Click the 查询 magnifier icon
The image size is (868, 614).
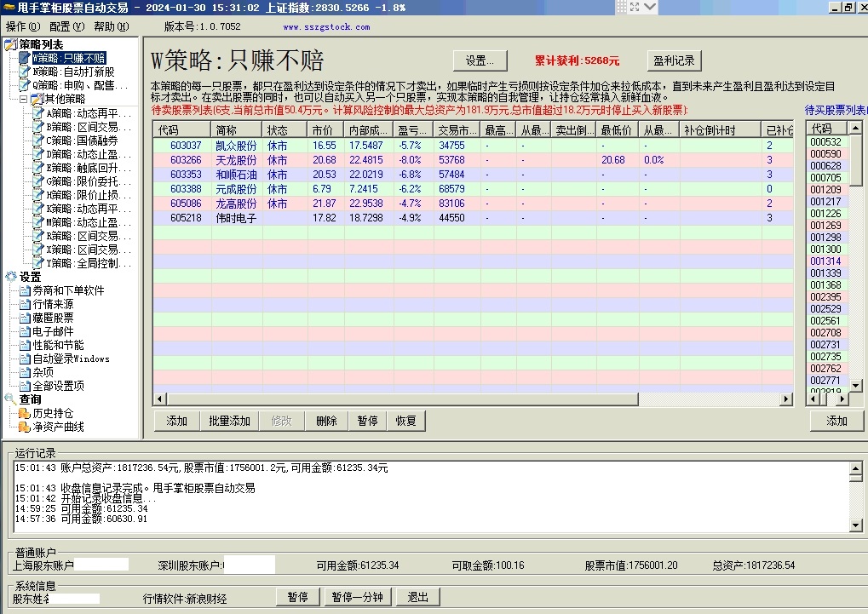11,399
